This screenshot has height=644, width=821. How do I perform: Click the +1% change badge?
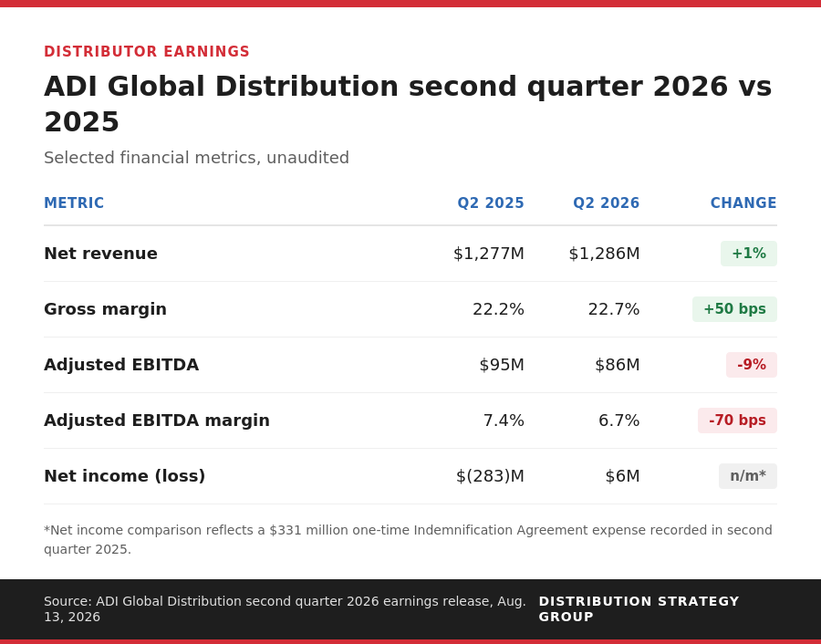coord(749,254)
